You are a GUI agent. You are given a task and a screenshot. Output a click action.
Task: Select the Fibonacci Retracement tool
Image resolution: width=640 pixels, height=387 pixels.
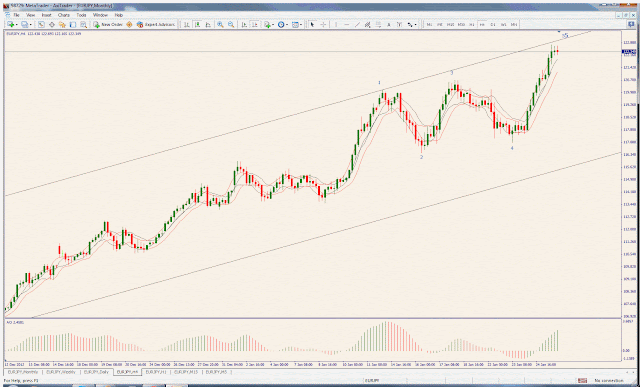tap(378, 24)
